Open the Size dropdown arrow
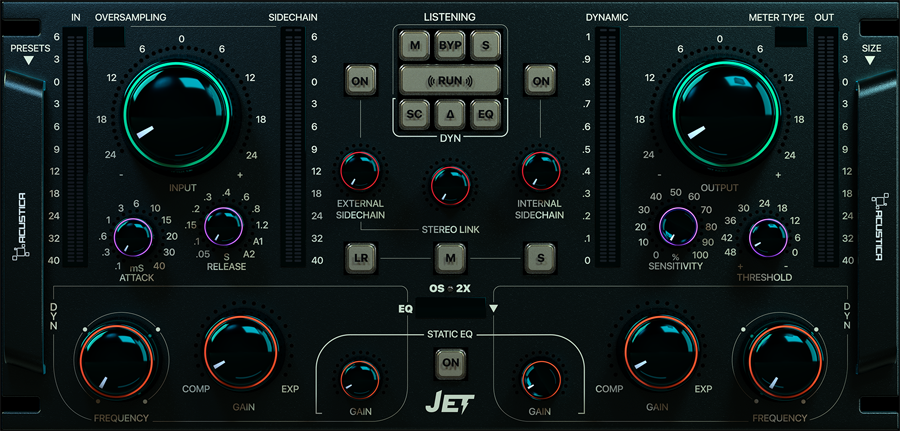This screenshot has height=431, width=900. coord(870,60)
